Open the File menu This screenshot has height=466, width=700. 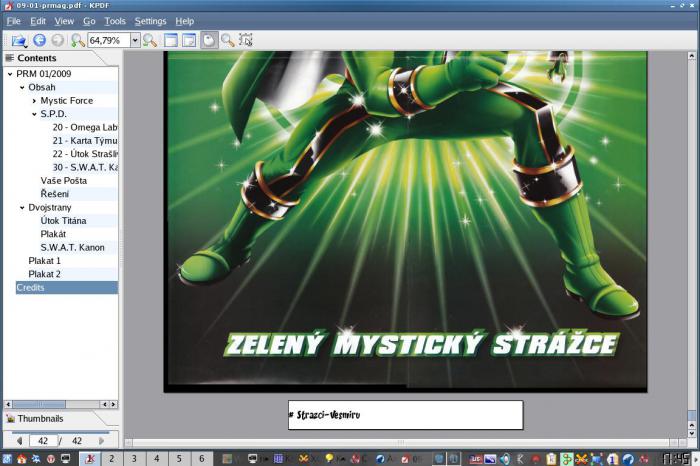click(13, 21)
